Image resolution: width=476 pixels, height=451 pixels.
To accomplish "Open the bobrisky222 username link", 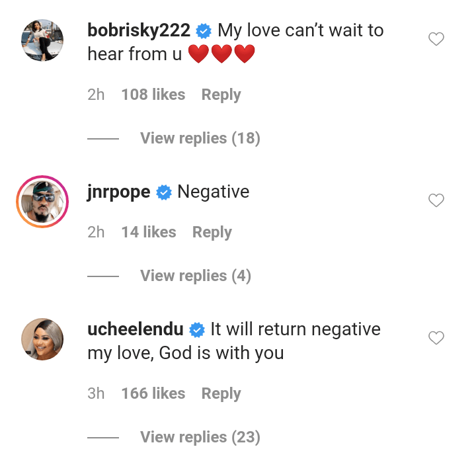I will (x=139, y=30).
